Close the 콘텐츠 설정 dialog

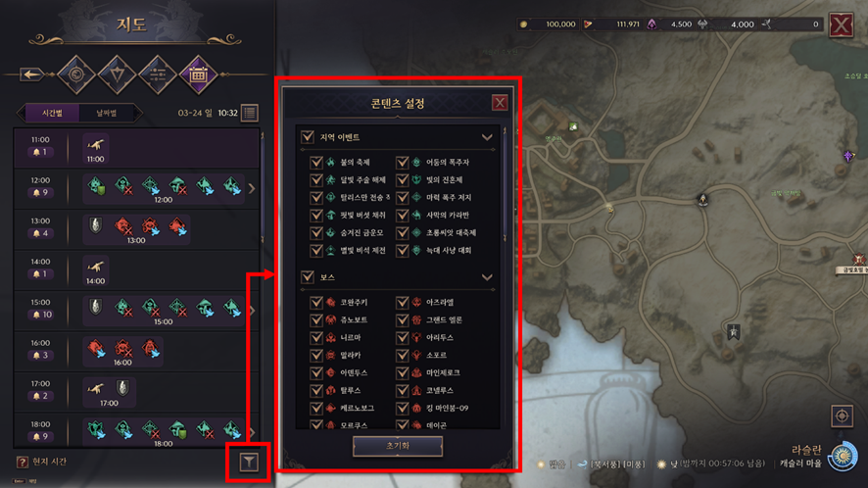500,103
